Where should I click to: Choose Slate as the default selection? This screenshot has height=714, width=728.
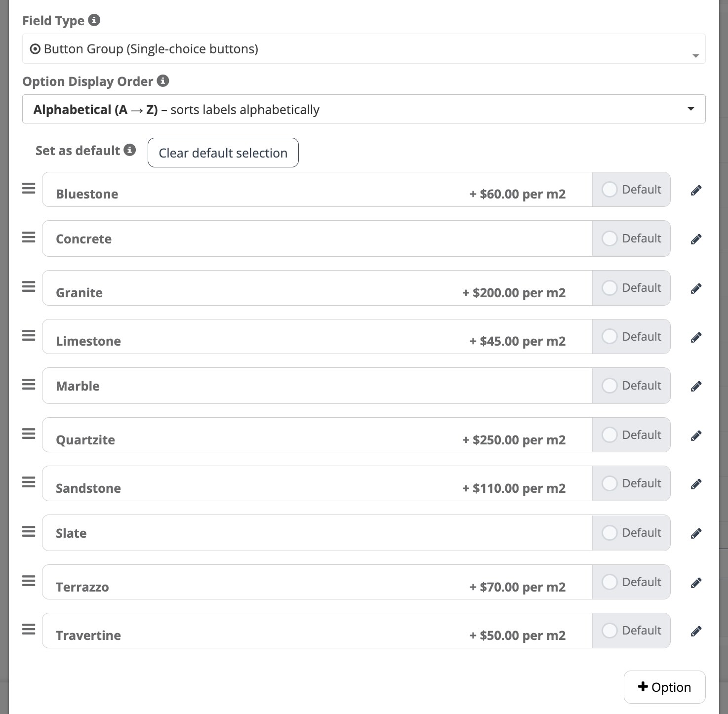point(609,533)
